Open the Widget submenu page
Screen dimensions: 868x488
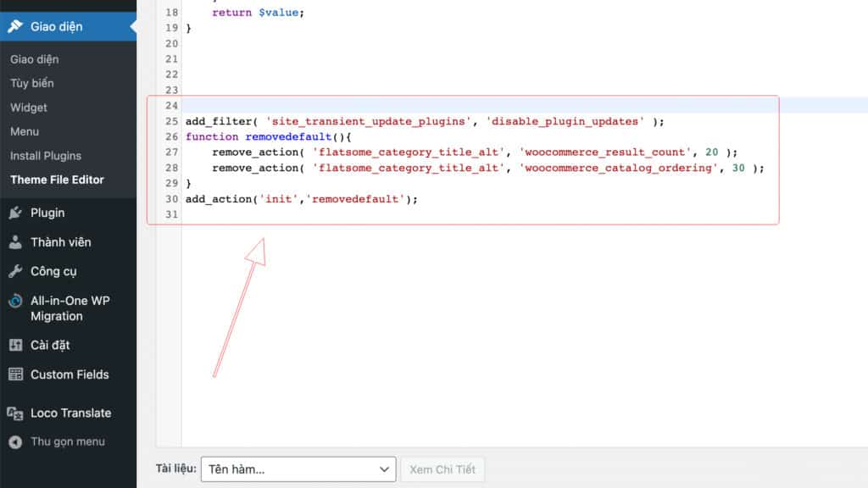click(x=29, y=108)
